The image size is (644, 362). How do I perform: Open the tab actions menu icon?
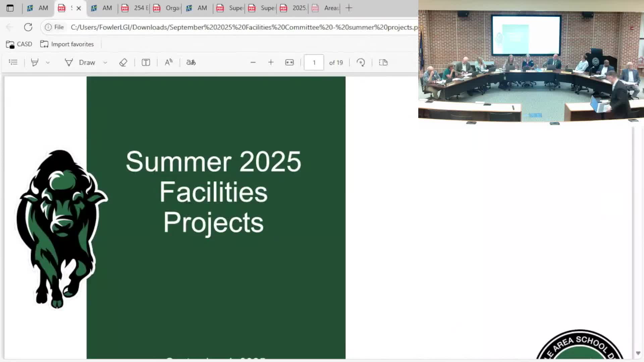[x=10, y=8]
